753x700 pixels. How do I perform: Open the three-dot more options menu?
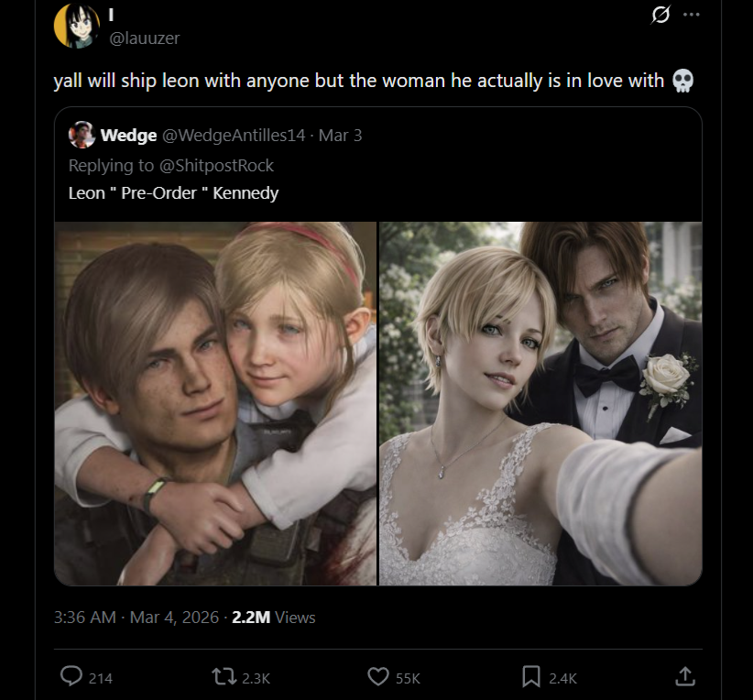click(x=691, y=15)
